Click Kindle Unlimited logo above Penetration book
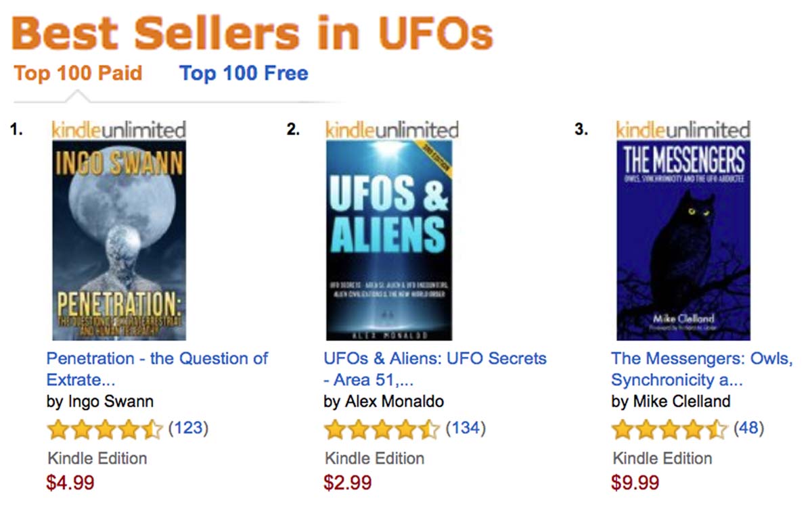The image size is (812, 505). coord(119,129)
